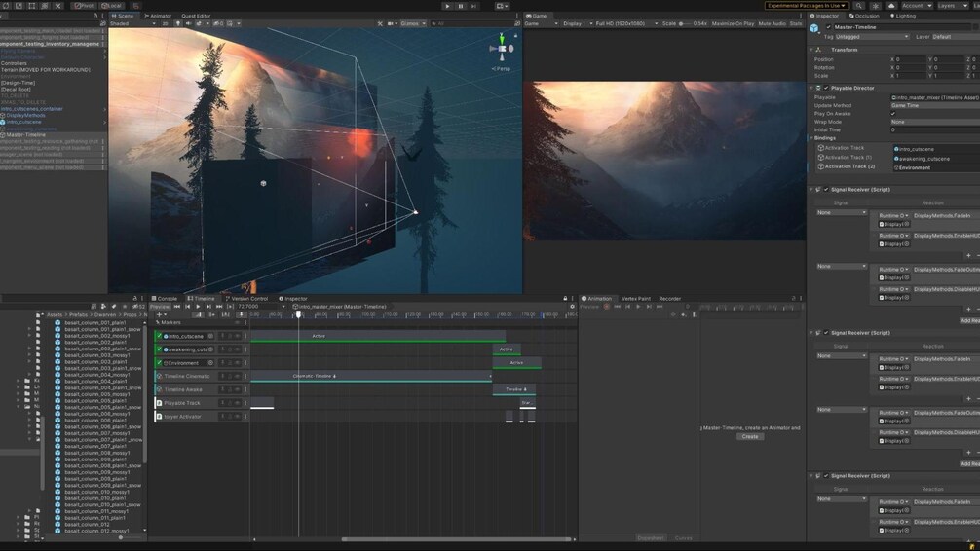Jump to the Timeline start
The height and width of the screenshot is (551, 980).
(176, 307)
